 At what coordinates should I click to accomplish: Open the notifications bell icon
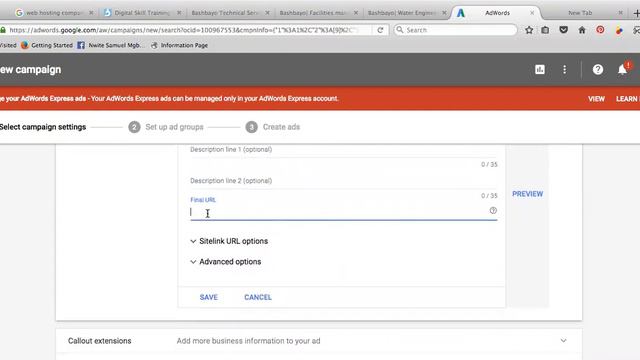point(622,69)
